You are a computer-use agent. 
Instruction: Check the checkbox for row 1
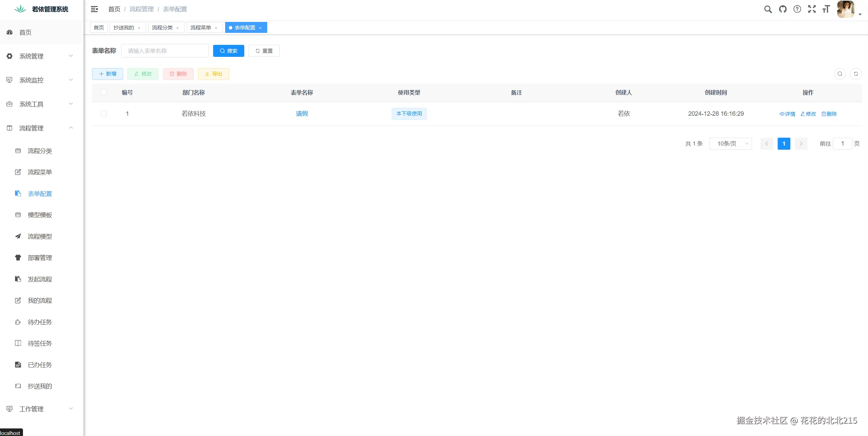(x=104, y=114)
